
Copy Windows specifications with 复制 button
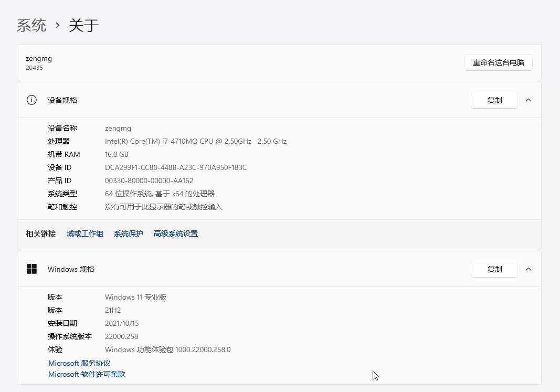pyautogui.click(x=494, y=269)
